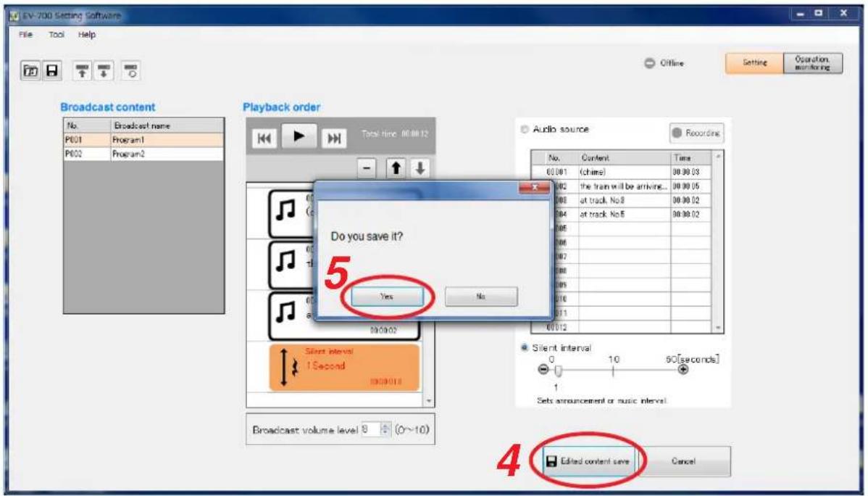Click the download from device arrow icon
Image resolution: width=868 pixels, height=496 pixels.
tap(104, 71)
